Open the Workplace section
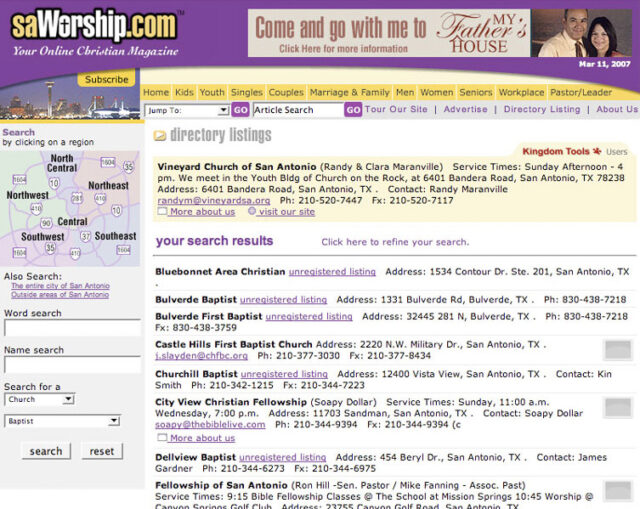640x509 pixels. pyautogui.click(x=521, y=93)
